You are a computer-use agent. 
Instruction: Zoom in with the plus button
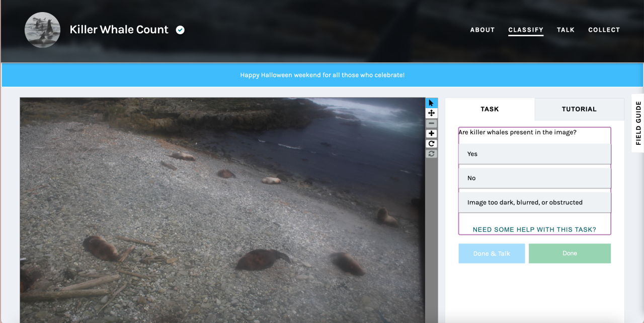[x=431, y=133]
